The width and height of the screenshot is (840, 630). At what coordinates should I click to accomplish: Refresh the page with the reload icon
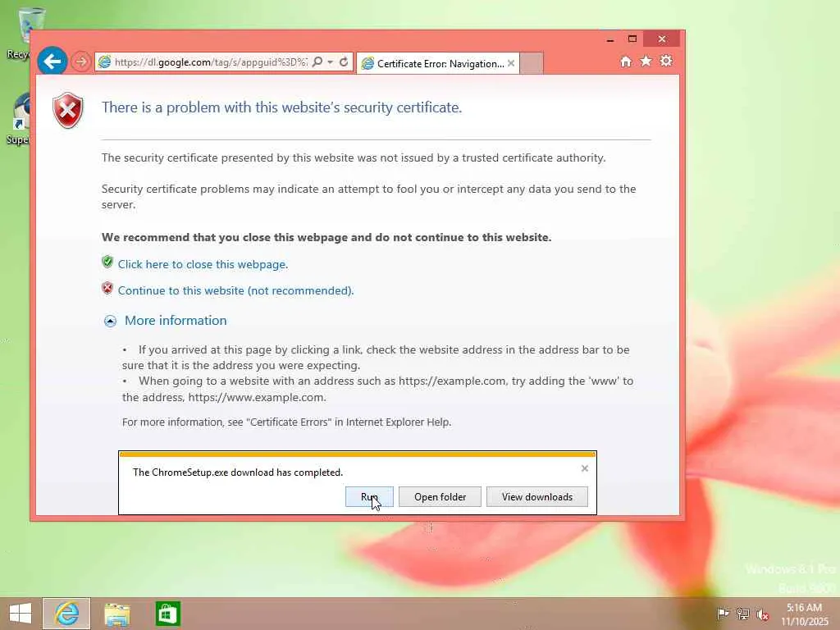[344, 62]
